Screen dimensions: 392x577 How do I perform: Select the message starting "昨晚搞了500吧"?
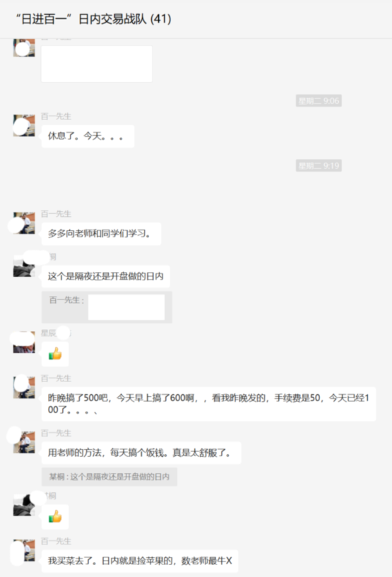coord(208,404)
